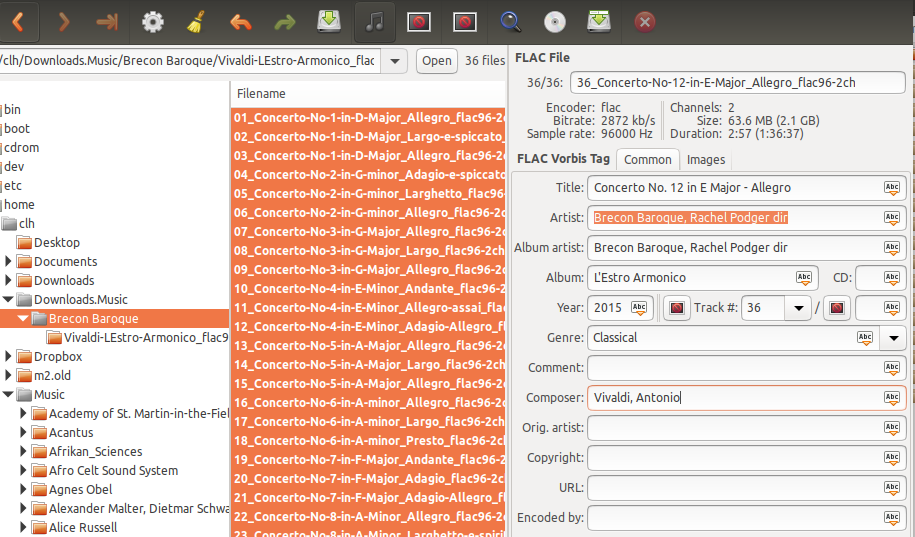Open the Track # number dropdown
915x537 pixels.
click(798, 308)
